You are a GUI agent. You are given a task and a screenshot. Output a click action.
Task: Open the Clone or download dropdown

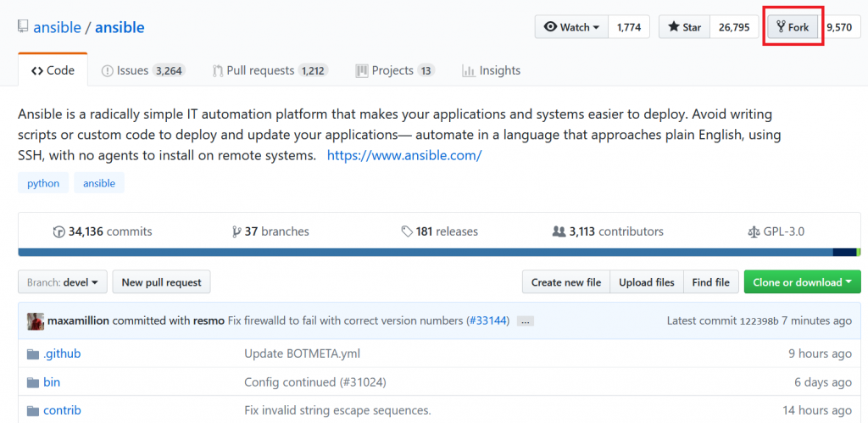(x=803, y=282)
